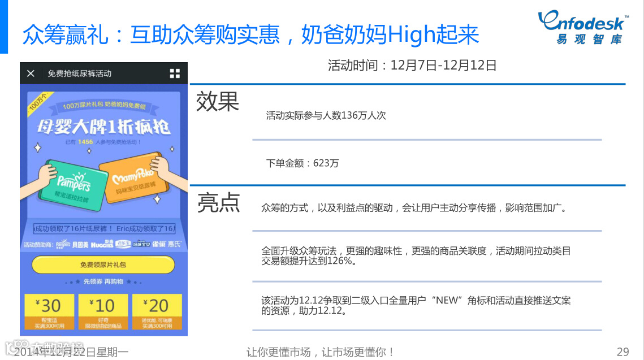The height and width of the screenshot is (360, 644).
Task: Tap the orange MamyPoko card
Action: point(135,177)
